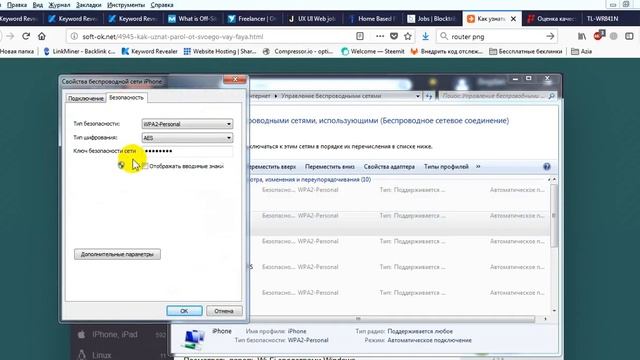Expand Explorer address bar history dropdown
640x360 pixels.
coord(418,96)
